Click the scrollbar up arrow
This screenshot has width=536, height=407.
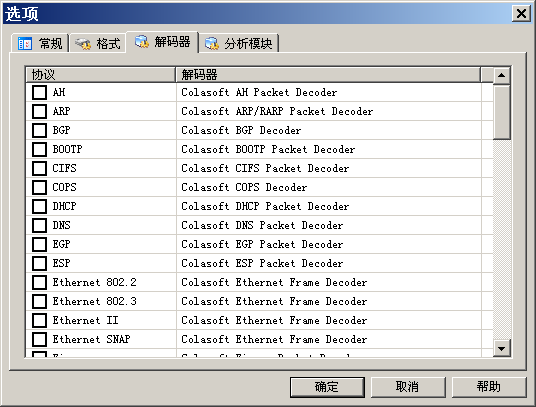click(501, 75)
